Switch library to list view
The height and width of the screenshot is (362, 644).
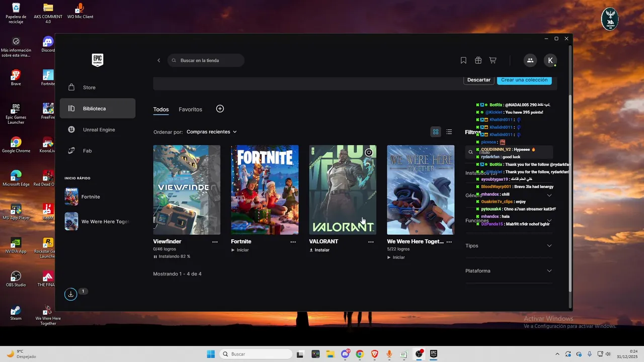[x=449, y=132]
